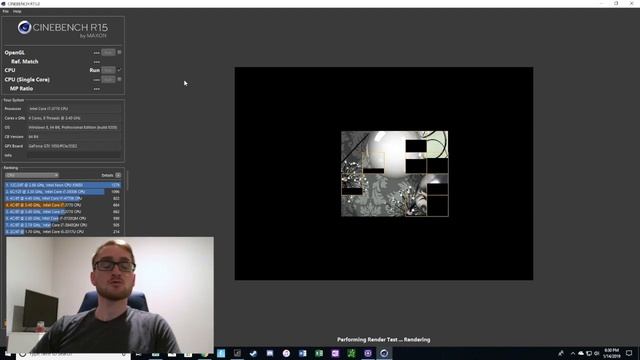Click the Cores x GHz field value
The height and width of the screenshot is (360, 640).
pyautogui.click(x=74, y=118)
